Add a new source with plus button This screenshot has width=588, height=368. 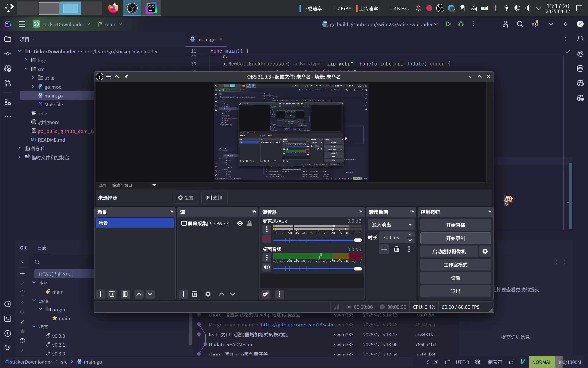coord(183,294)
